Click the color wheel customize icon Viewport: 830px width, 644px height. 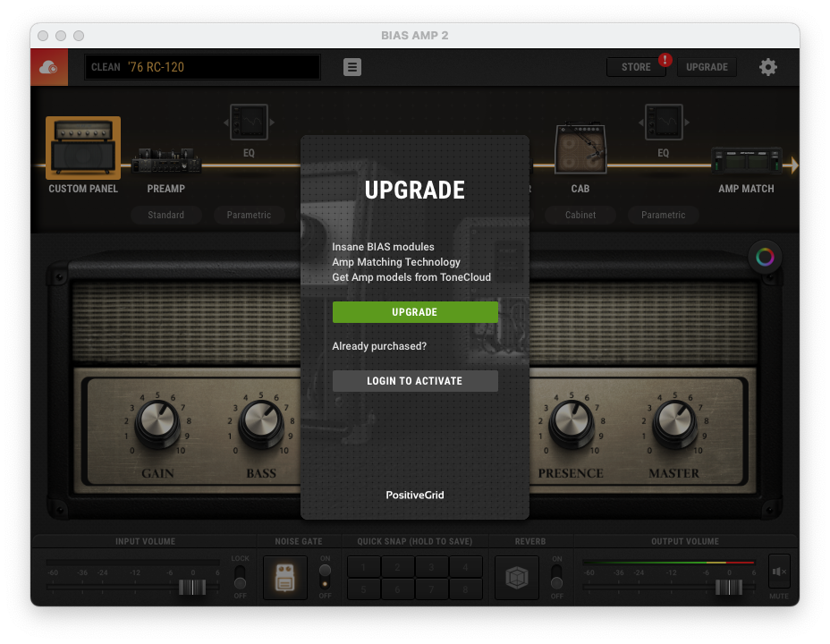[765, 258]
